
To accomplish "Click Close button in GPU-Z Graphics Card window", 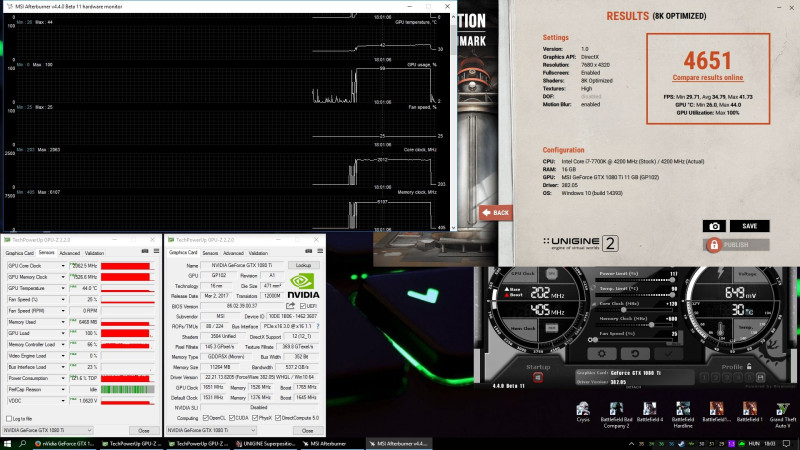I will tap(307, 431).
